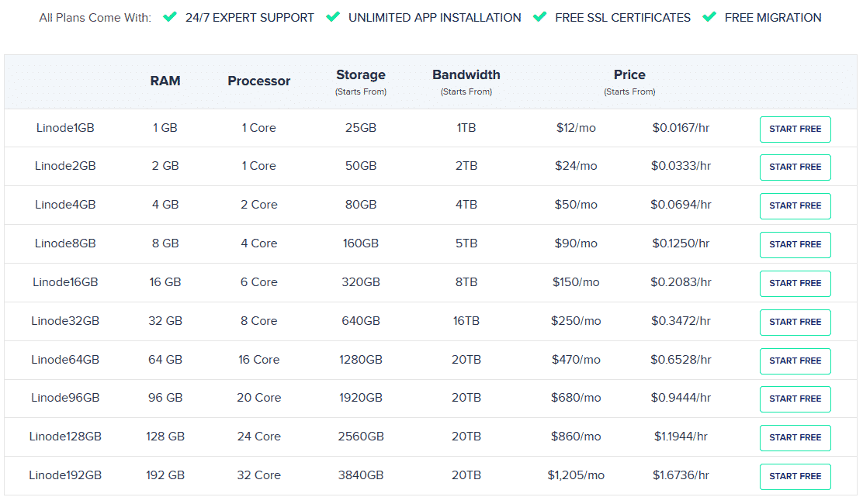Click the Unlimited App Installation text
Viewport: 863px width, 504px height.
(435, 18)
